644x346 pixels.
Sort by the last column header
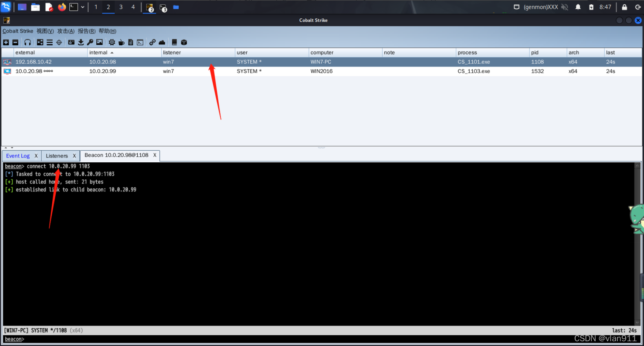click(x=623, y=53)
